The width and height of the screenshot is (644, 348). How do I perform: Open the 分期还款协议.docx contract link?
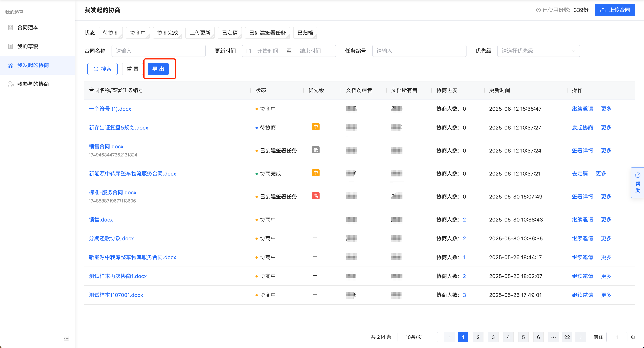pos(112,238)
